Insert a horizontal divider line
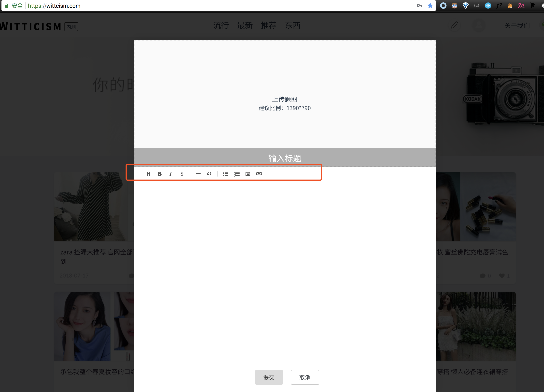Viewport: 544px width, 392px height. [x=198, y=174]
